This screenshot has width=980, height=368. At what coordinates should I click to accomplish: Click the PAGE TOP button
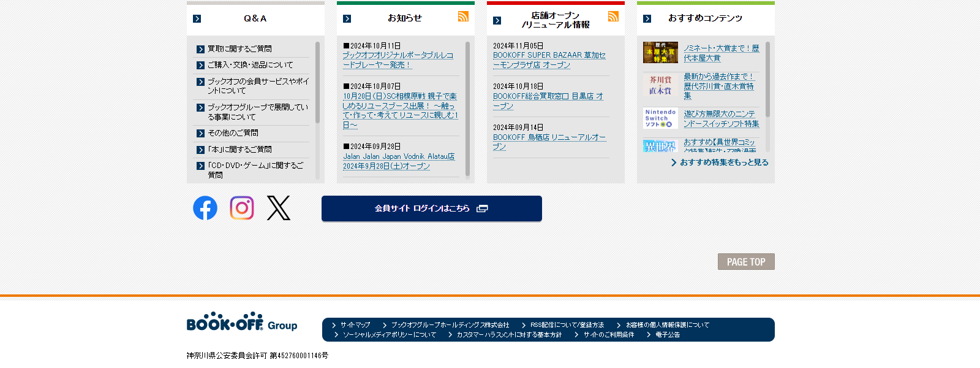pyautogui.click(x=746, y=262)
